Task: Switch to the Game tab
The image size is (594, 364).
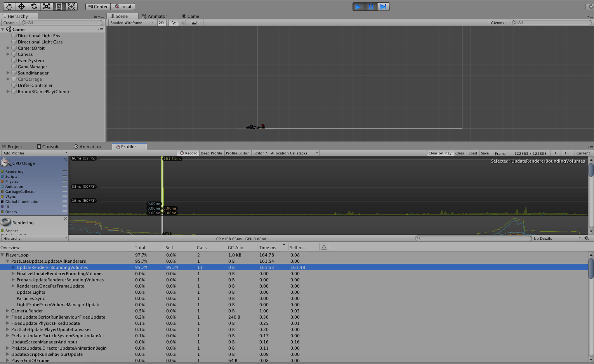Action: pos(191,16)
